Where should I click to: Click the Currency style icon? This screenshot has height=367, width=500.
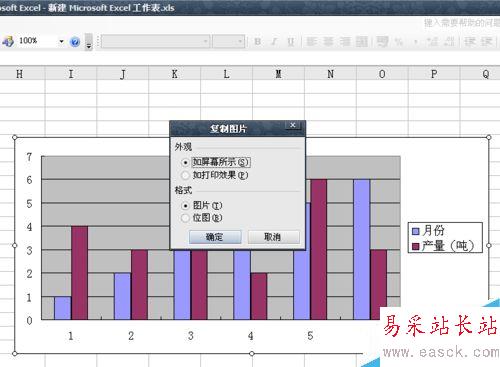(x=382, y=42)
